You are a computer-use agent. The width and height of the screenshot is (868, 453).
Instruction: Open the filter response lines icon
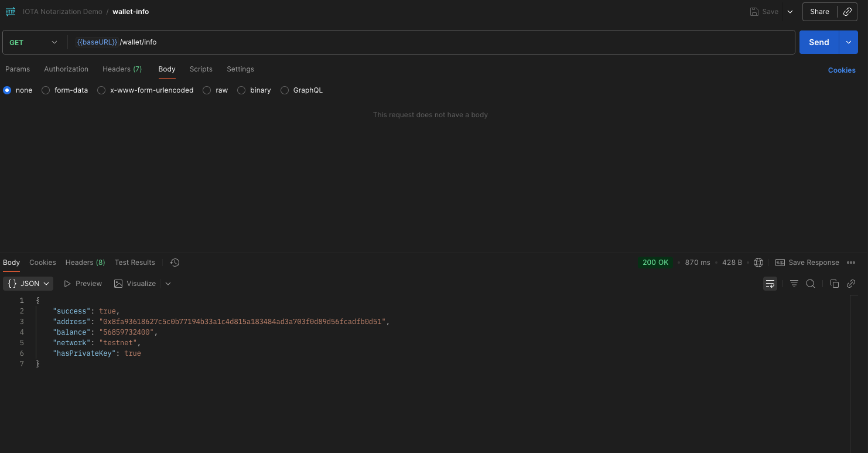pyautogui.click(x=794, y=283)
